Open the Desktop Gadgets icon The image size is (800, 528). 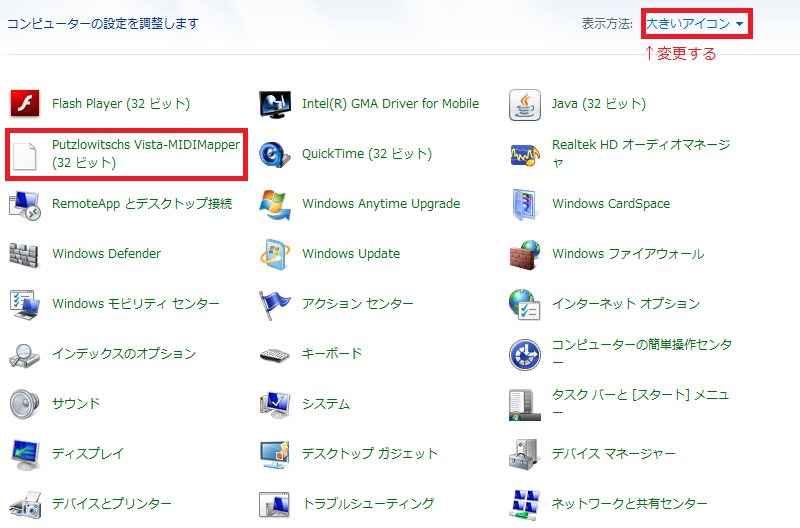coord(275,455)
